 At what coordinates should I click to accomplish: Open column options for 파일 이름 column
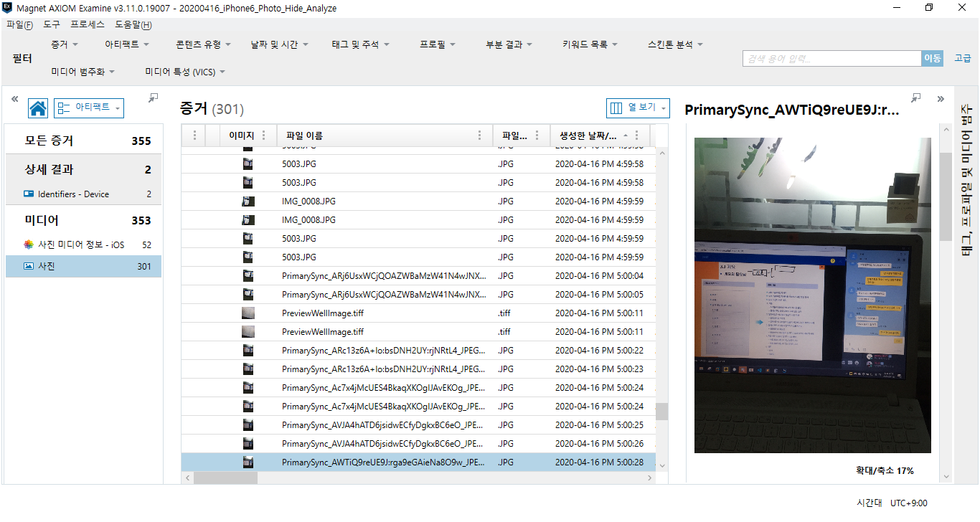tap(480, 136)
